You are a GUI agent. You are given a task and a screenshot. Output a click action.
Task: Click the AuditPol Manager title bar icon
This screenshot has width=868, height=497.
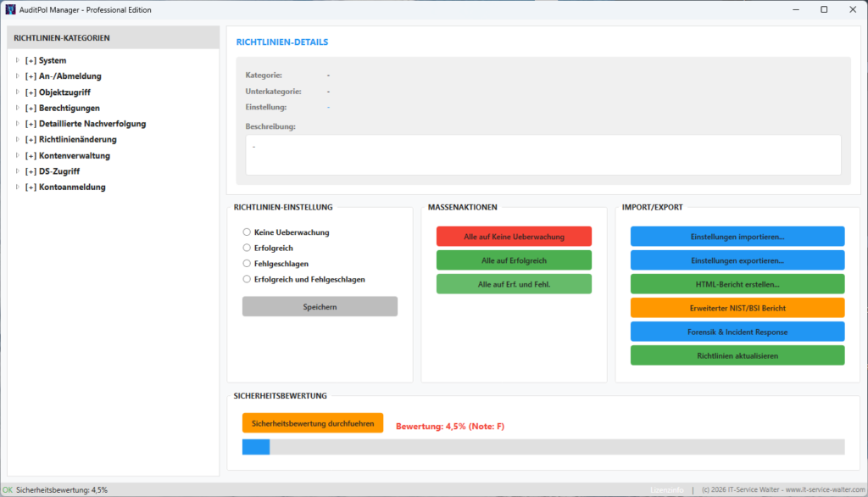tap(12, 9)
